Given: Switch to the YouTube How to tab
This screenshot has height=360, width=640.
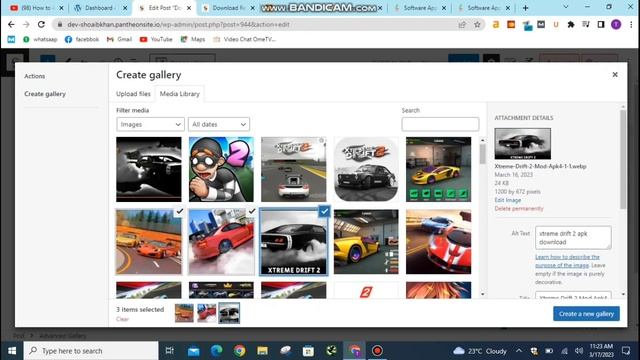Looking at the screenshot, I should 36,8.
